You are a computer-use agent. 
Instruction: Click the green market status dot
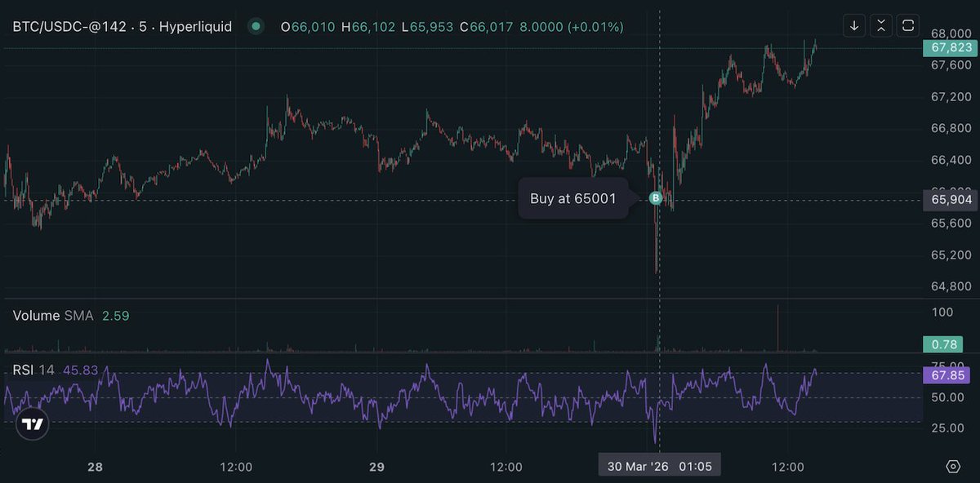pyautogui.click(x=256, y=26)
